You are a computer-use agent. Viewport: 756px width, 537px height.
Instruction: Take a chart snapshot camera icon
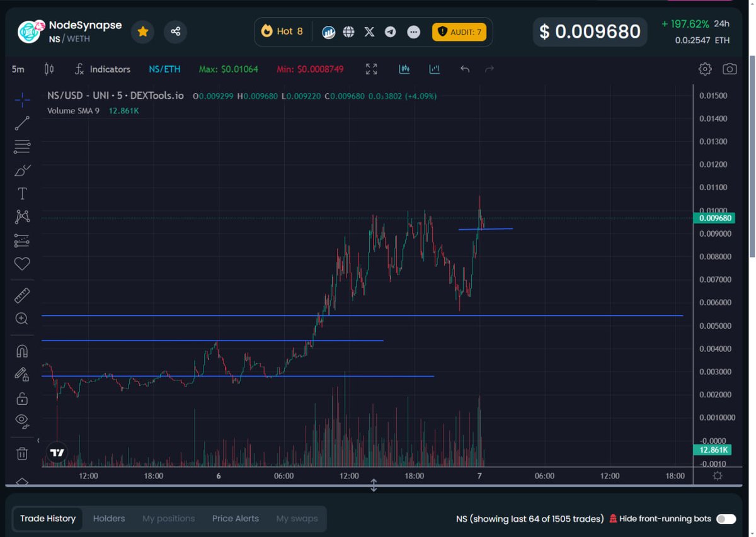(x=730, y=69)
